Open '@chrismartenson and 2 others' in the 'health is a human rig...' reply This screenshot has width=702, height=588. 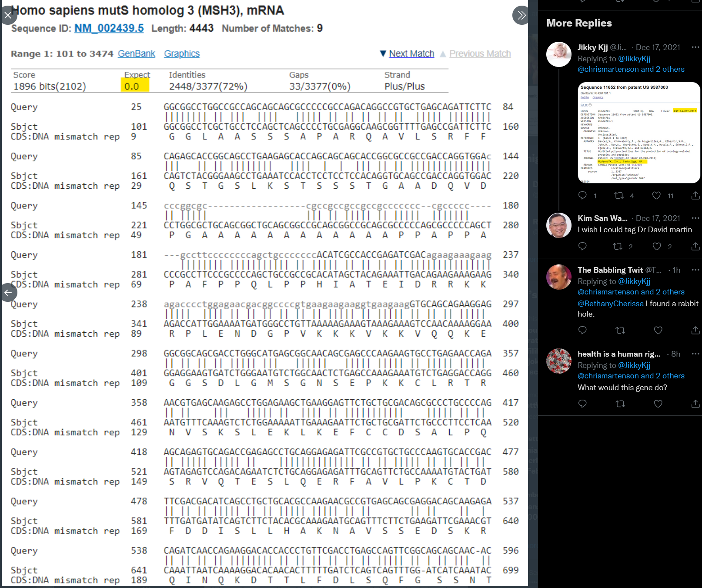point(631,376)
